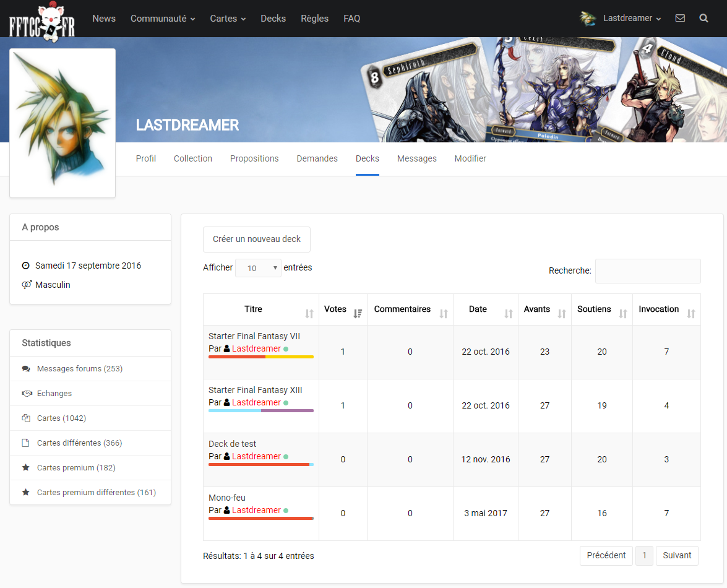The height and width of the screenshot is (588, 727).
Task: Click the clock icon next to registration date
Action: pyautogui.click(x=26, y=266)
